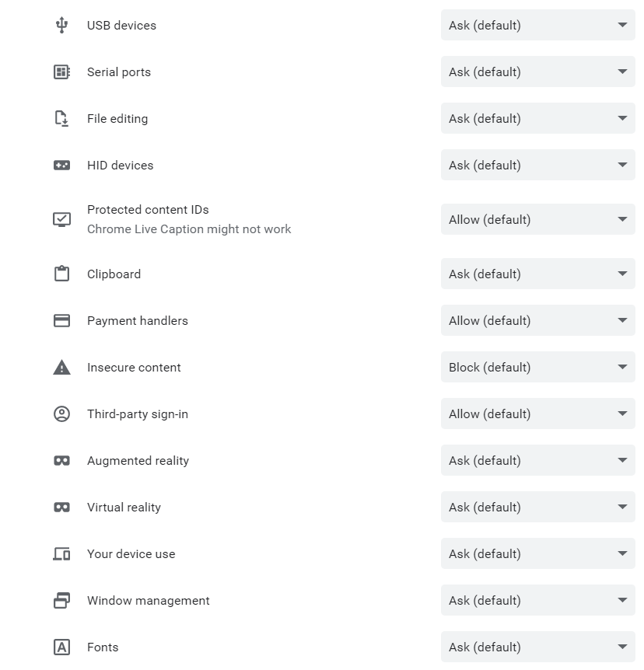Expand the Clipboard permission dropdown
This screenshot has height=670, width=644.
(x=537, y=274)
